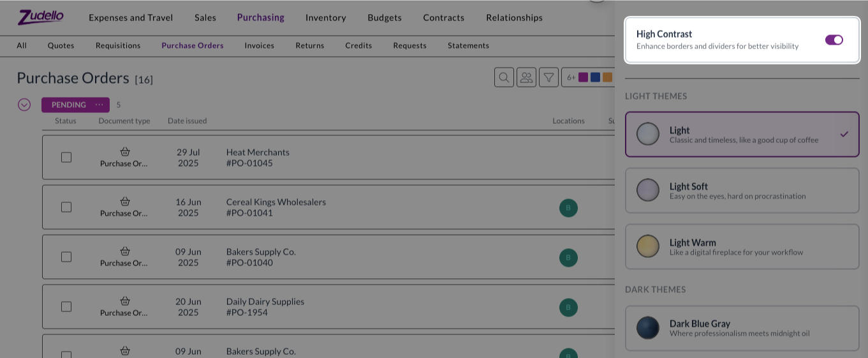Screen dimensions: 868x358
Task: Click the search magnifier icon
Action: tap(504, 77)
